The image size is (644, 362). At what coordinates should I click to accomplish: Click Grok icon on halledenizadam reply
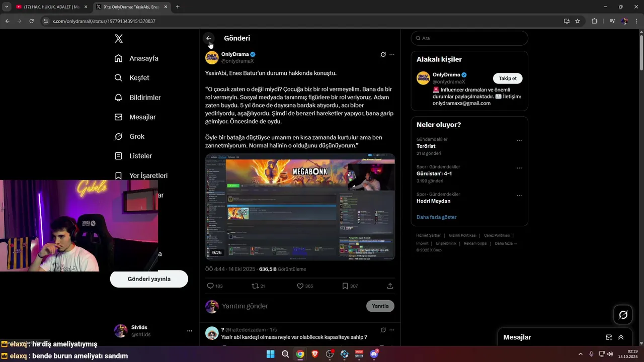pos(383,330)
